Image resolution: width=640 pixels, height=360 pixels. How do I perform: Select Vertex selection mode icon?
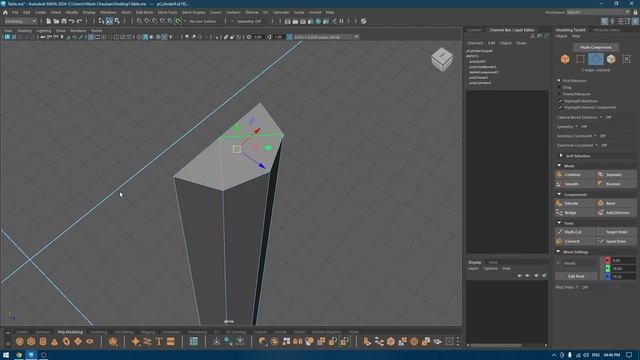coord(580,59)
